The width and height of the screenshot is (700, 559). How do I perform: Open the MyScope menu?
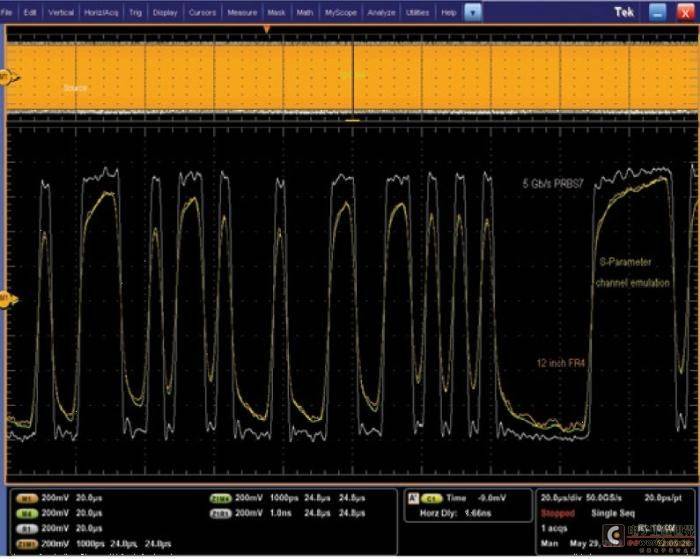click(341, 13)
